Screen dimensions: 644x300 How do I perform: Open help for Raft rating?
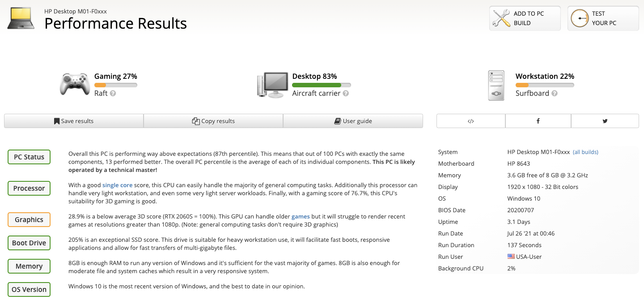(x=113, y=94)
